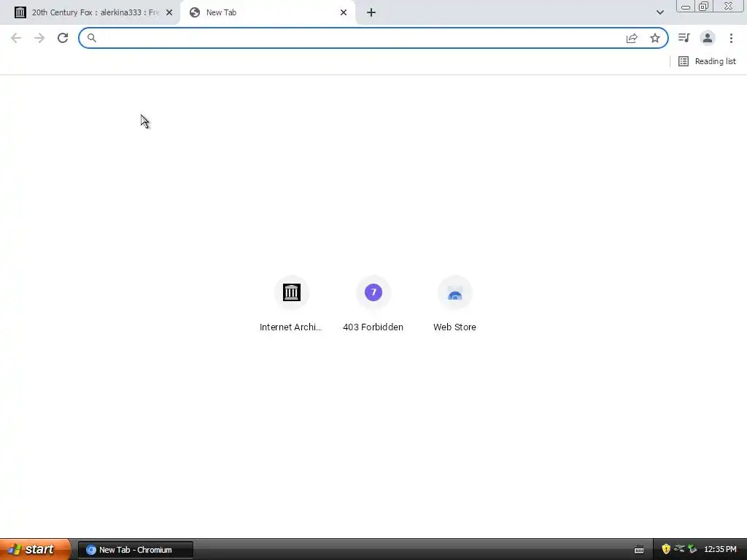Open the profile avatar menu

[x=708, y=38]
